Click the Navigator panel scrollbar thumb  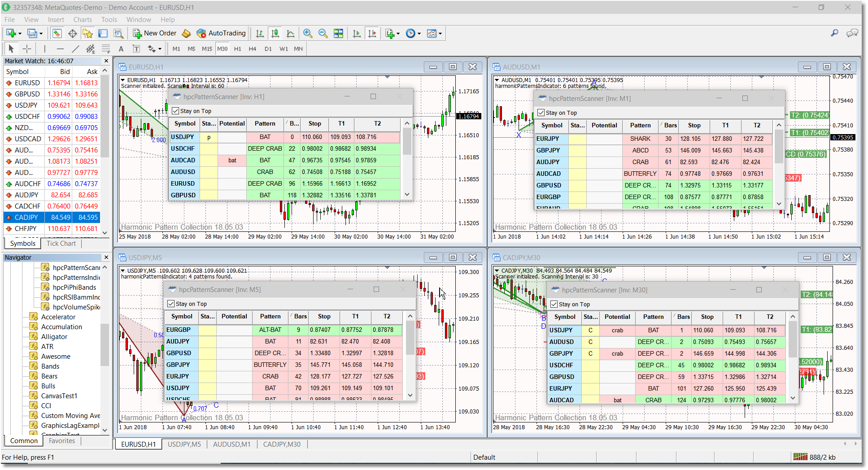click(x=105, y=344)
